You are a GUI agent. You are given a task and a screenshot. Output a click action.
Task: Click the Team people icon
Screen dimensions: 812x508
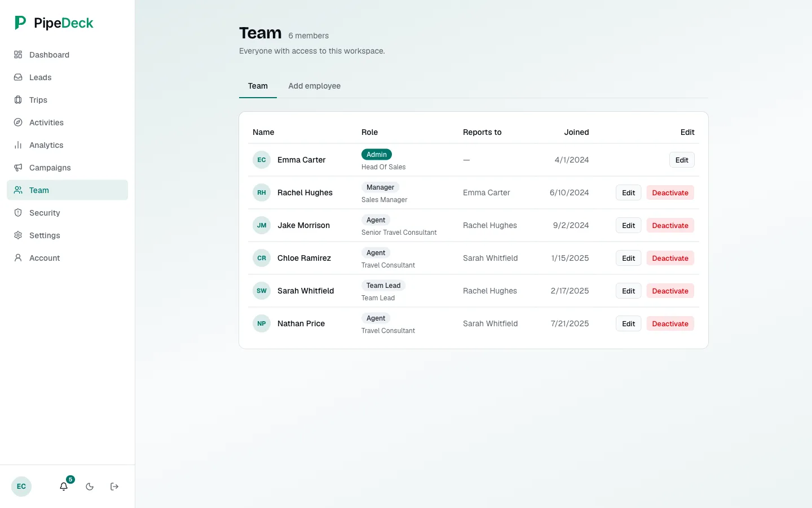[18, 190]
